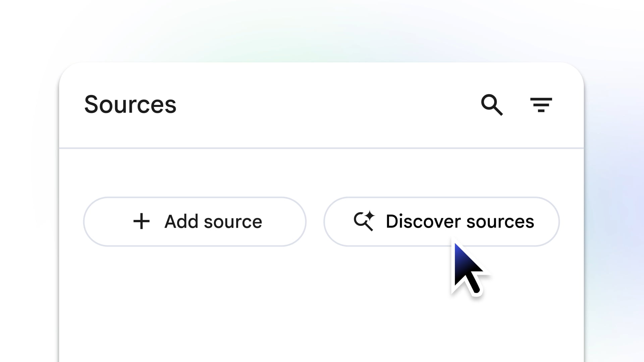Tap the plus sign left of Add source
This screenshot has width=644, height=362.
tap(141, 222)
